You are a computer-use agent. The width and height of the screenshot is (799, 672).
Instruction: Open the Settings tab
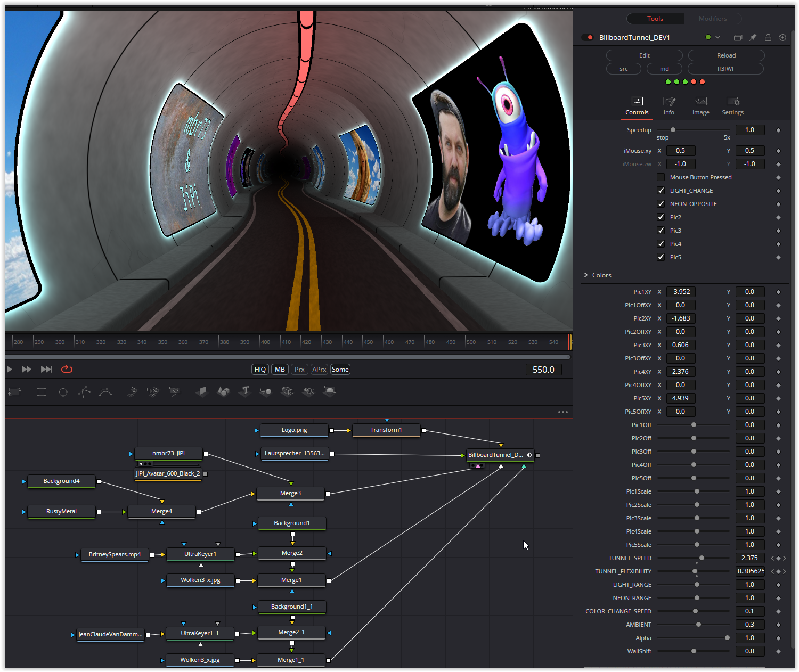733,106
